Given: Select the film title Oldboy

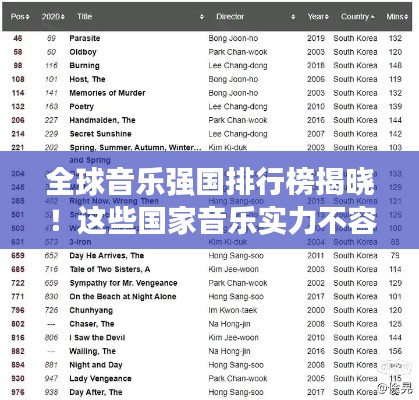Looking at the screenshot, I should (83, 52).
